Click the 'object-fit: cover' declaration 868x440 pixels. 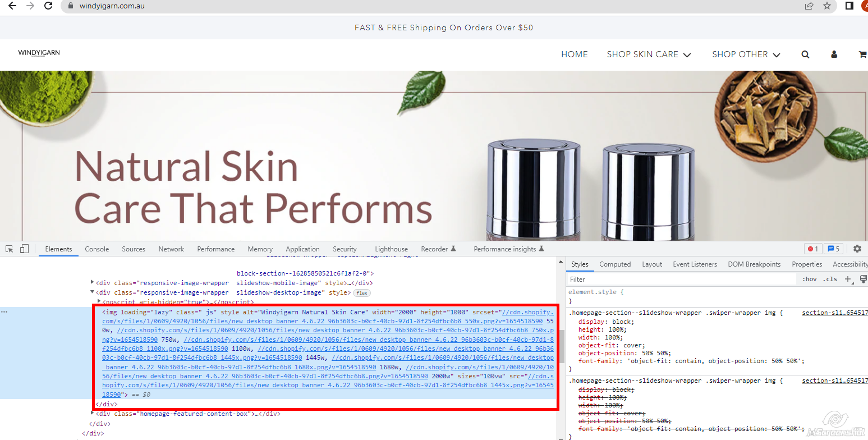[610, 345]
